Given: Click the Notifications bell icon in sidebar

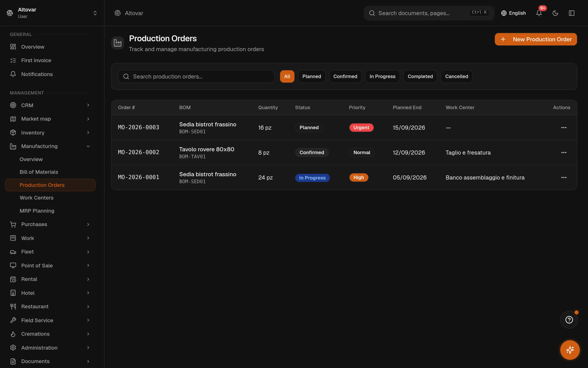Looking at the screenshot, I should pos(13,74).
